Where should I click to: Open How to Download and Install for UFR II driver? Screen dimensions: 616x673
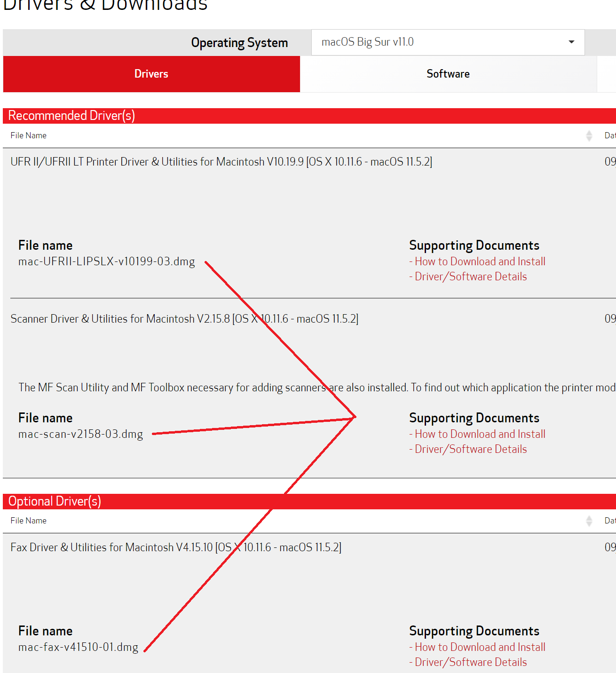(480, 261)
